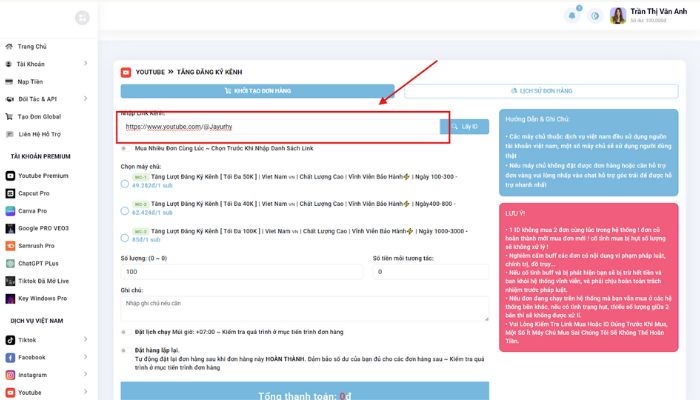
Task: Expand the Facebook service chevron
Action: [85, 357]
